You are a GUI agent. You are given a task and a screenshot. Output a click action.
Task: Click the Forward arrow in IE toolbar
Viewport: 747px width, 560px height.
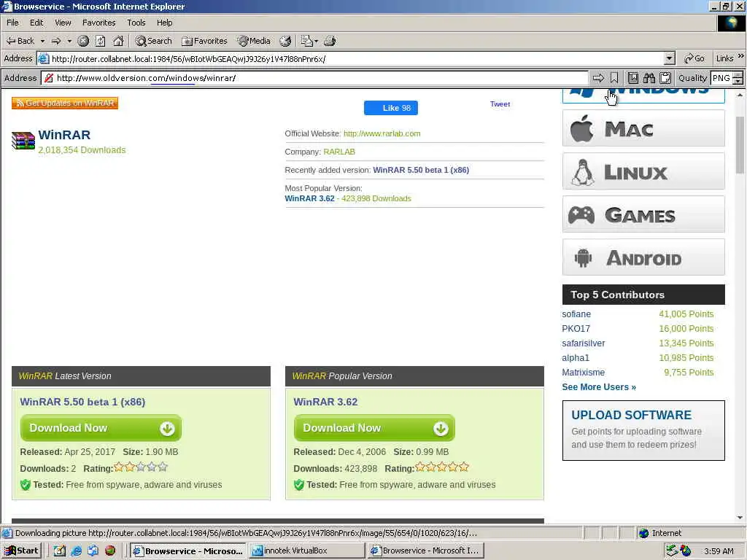[56, 41]
